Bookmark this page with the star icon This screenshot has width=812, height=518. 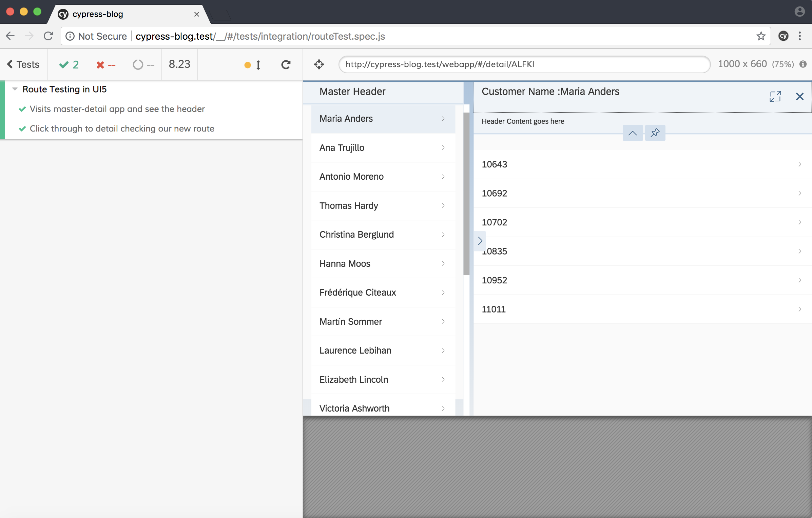(761, 36)
